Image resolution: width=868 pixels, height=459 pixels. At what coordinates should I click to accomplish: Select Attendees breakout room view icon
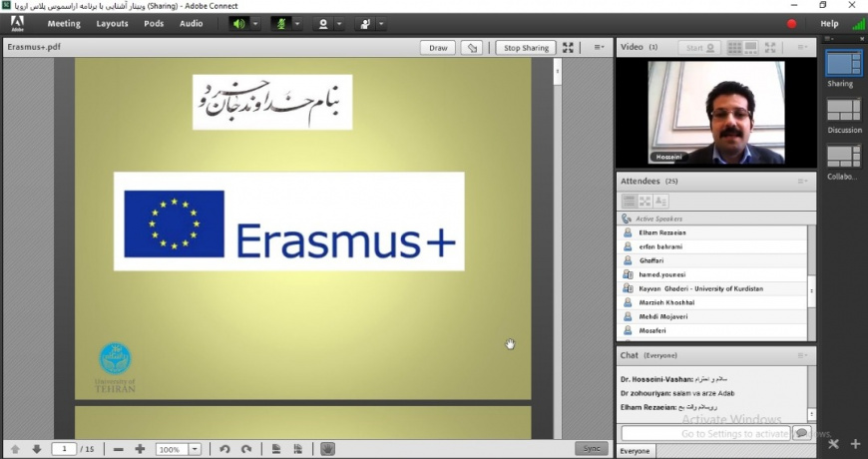(x=645, y=201)
